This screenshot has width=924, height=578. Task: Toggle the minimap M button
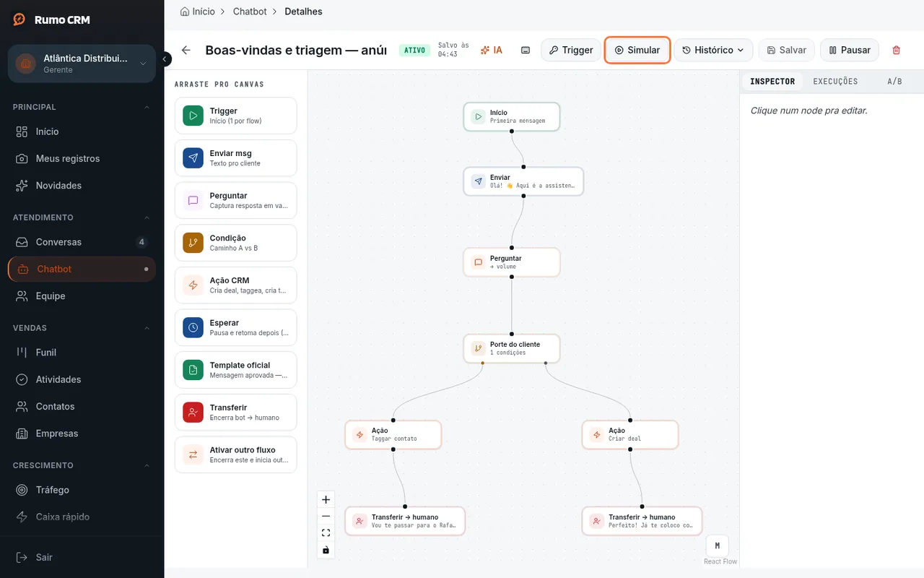pos(717,545)
